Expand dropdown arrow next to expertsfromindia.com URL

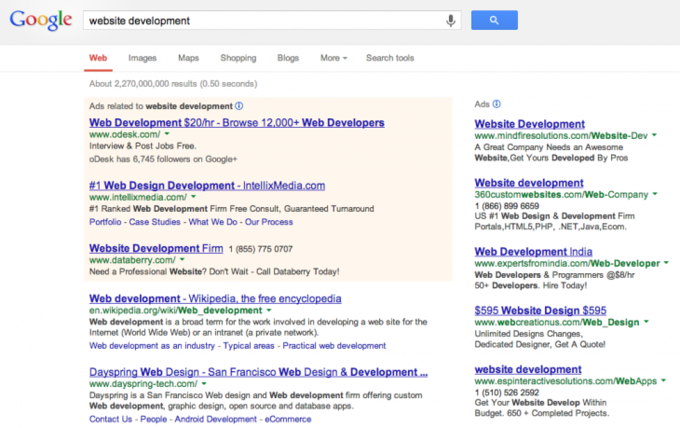point(666,263)
